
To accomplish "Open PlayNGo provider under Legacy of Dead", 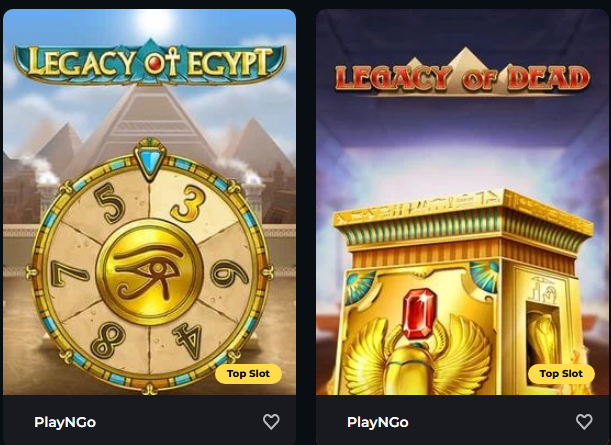I will point(378,422).
